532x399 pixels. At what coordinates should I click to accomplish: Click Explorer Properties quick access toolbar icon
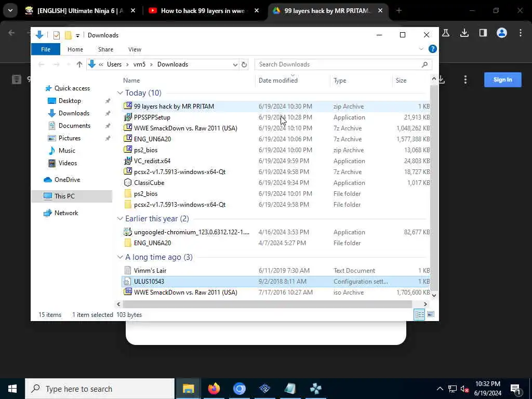(57, 35)
